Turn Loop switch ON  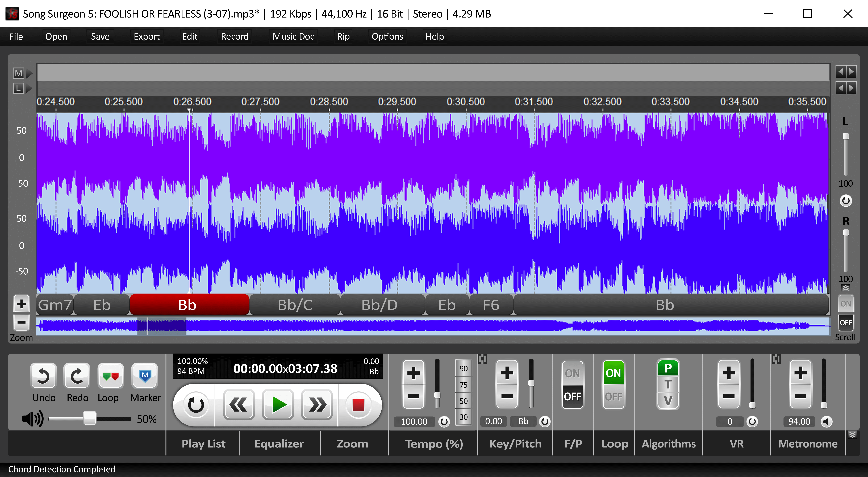613,373
